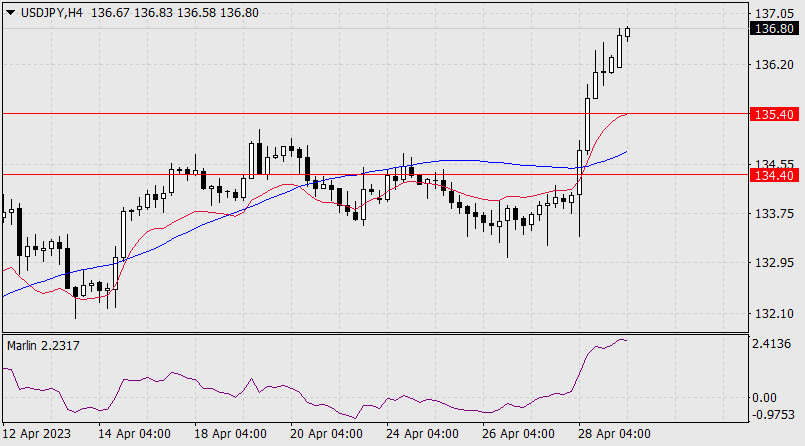The image size is (805, 446).
Task: Click the Marlin 2.2317 indicator label
Action: tap(44, 345)
